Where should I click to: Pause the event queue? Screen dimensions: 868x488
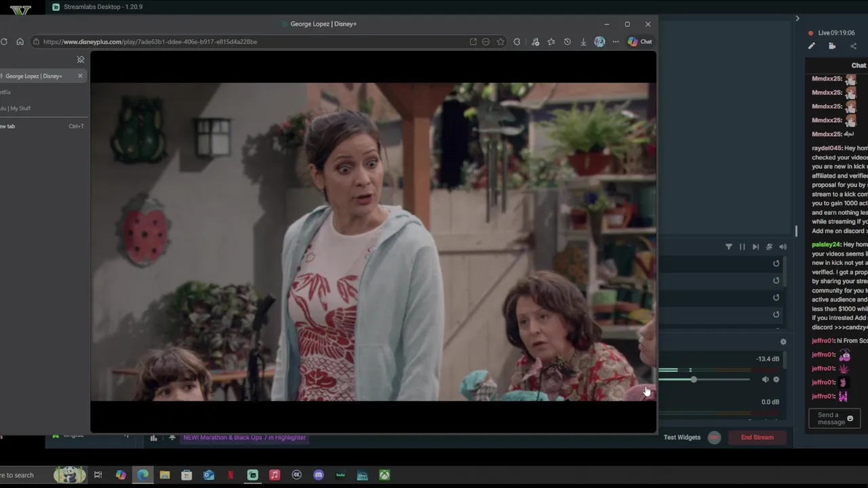tap(742, 247)
